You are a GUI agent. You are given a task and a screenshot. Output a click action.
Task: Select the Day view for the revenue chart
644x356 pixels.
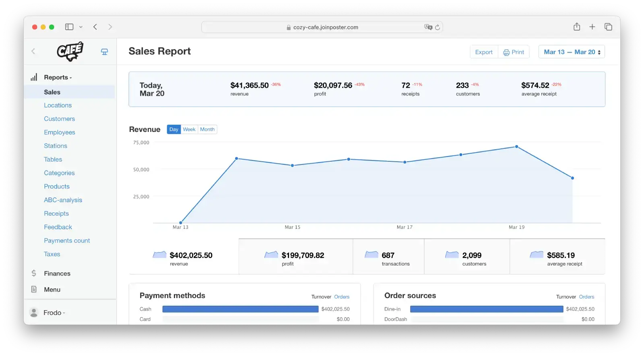tap(174, 130)
